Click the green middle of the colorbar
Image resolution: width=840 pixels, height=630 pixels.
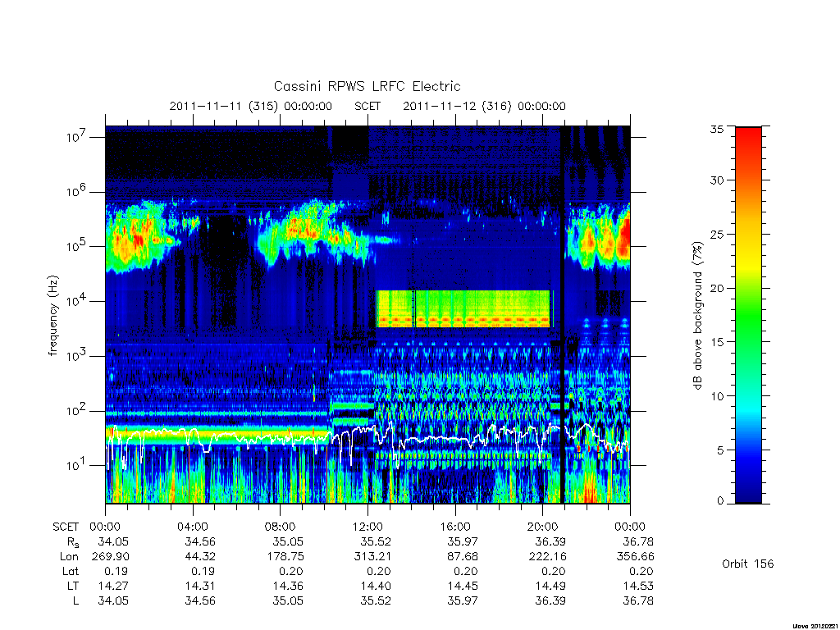pyautogui.click(x=748, y=316)
